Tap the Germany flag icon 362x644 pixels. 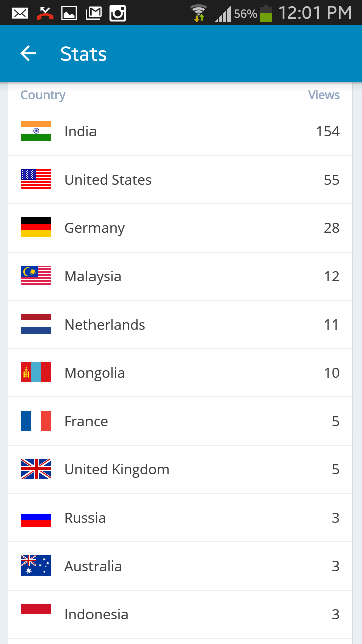tap(36, 228)
